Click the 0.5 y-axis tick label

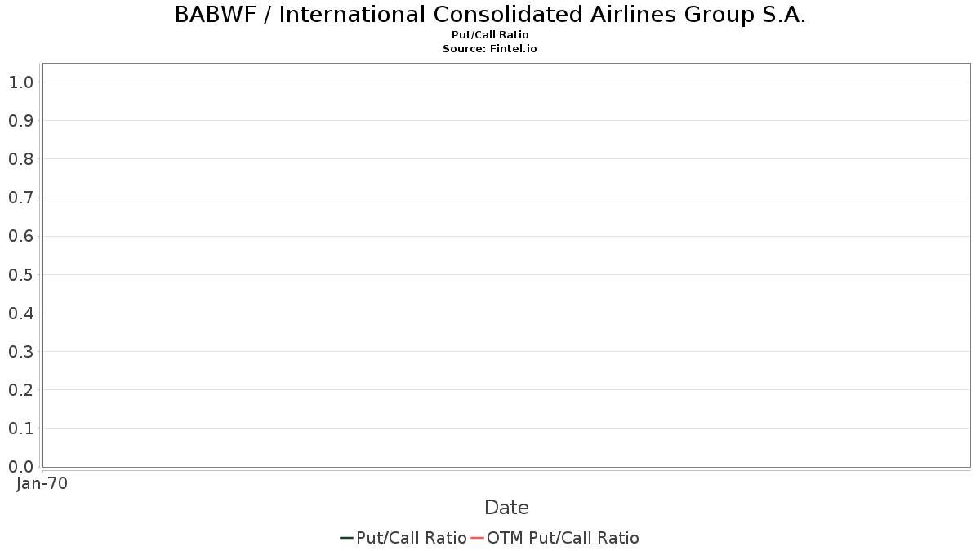(x=21, y=275)
